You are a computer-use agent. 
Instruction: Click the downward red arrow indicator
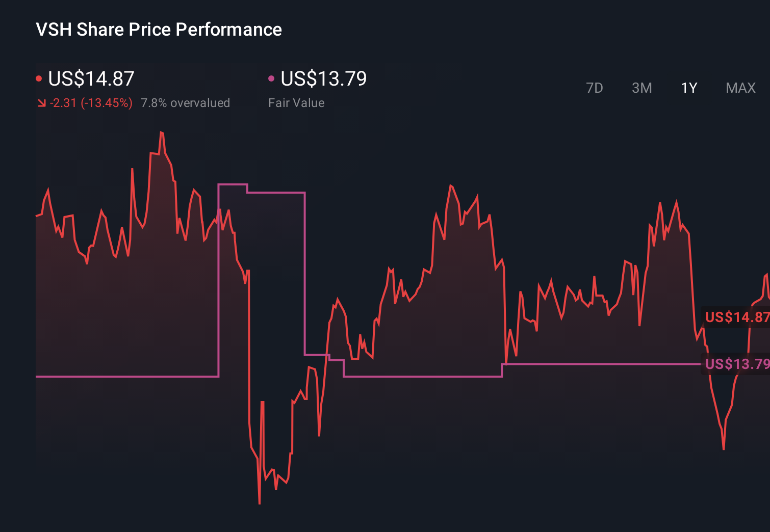pos(41,102)
